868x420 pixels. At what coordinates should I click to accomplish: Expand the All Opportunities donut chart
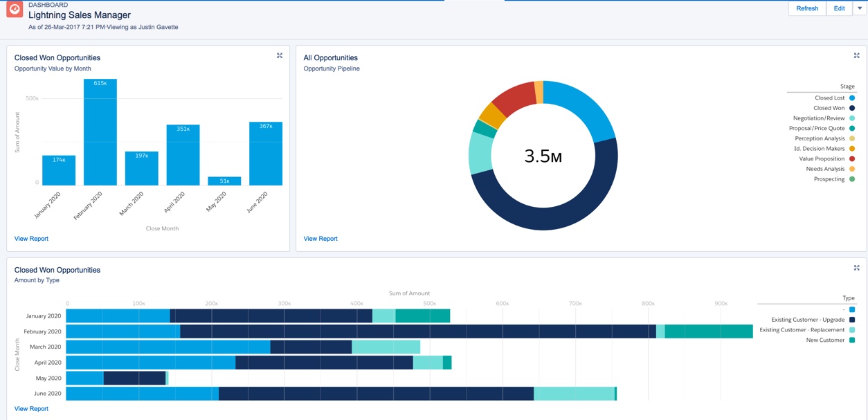pyautogui.click(x=856, y=55)
